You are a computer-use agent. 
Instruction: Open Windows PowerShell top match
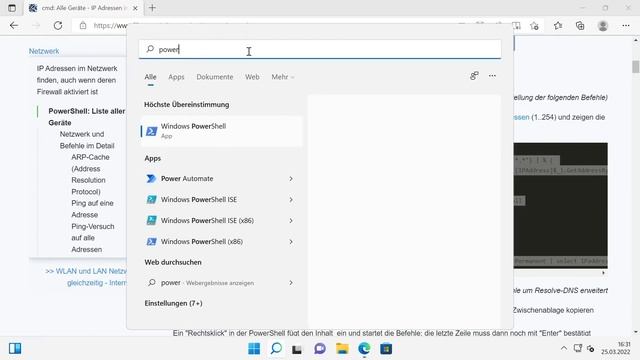(x=222, y=131)
